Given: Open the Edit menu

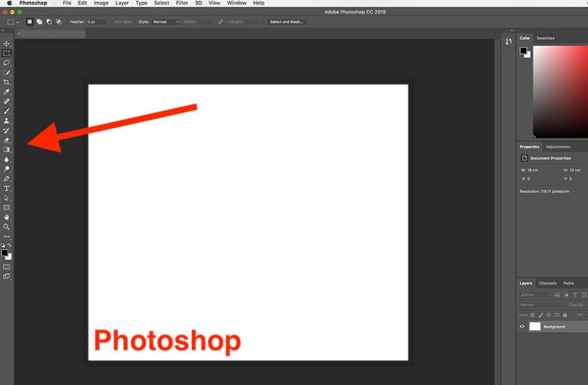Looking at the screenshot, I should click(83, 3).
